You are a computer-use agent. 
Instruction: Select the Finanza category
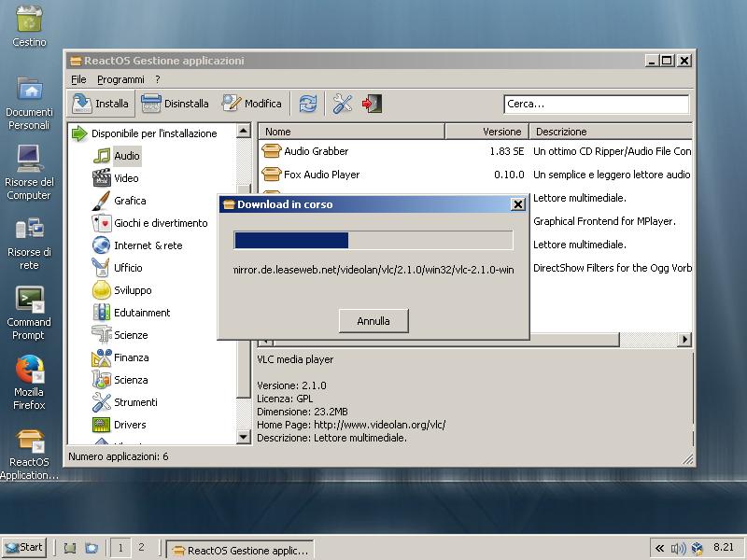pyautogui.click(x=120, y=357)
